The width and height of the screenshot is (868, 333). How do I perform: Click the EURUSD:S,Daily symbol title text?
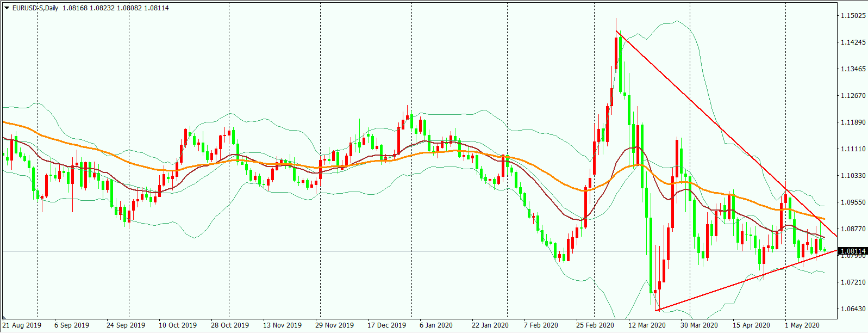[x=35, y=8]
